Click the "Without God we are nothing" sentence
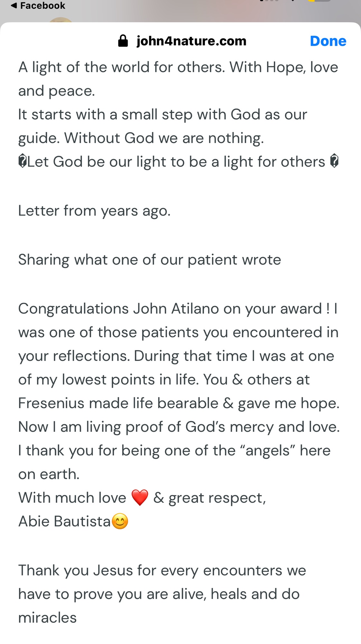This screenshot has height=644, width=361. [164, 138]
